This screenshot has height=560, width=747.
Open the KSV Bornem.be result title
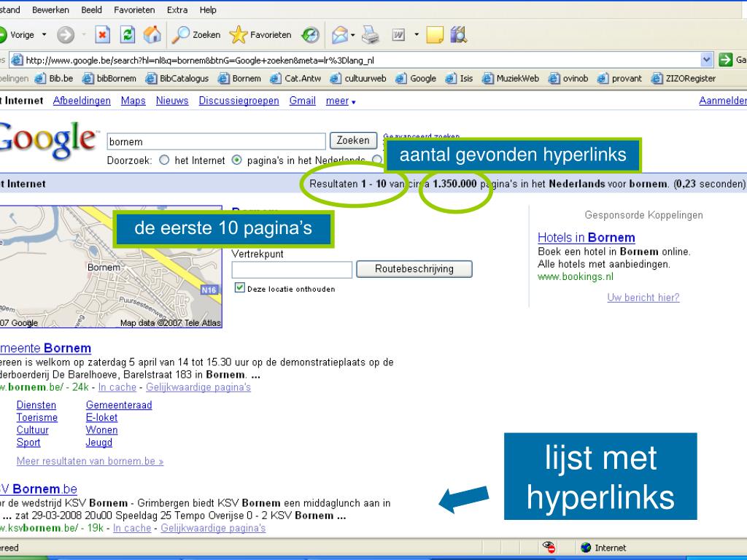[x=38, y=489]
